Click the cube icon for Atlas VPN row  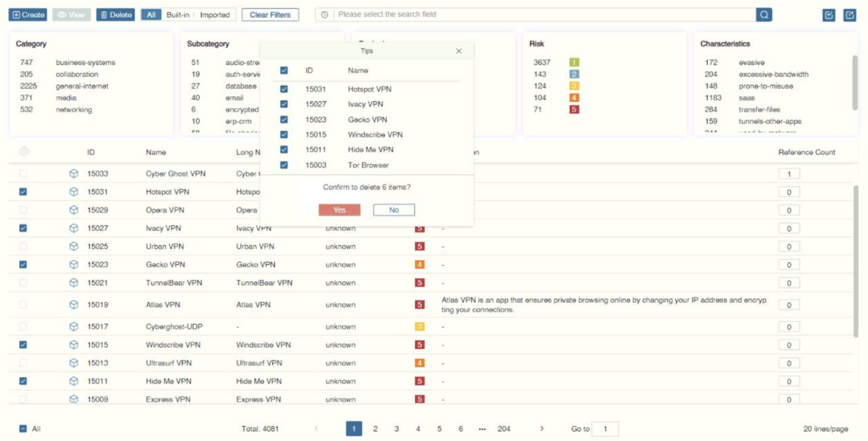pyautogui.click(x=73, y=305)
